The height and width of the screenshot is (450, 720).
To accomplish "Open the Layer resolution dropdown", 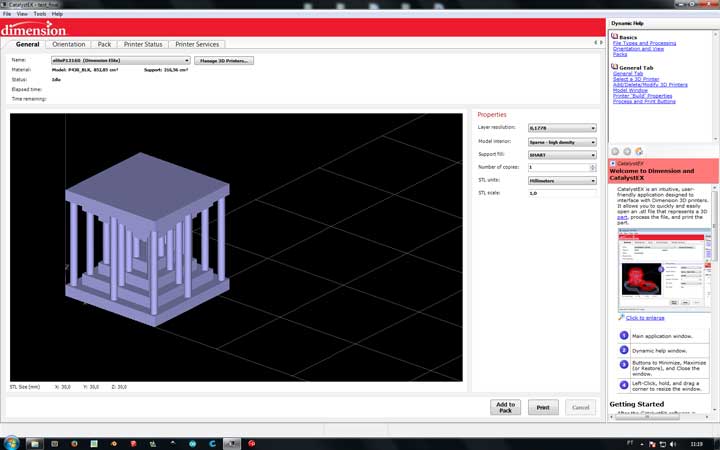I will 562,128.
